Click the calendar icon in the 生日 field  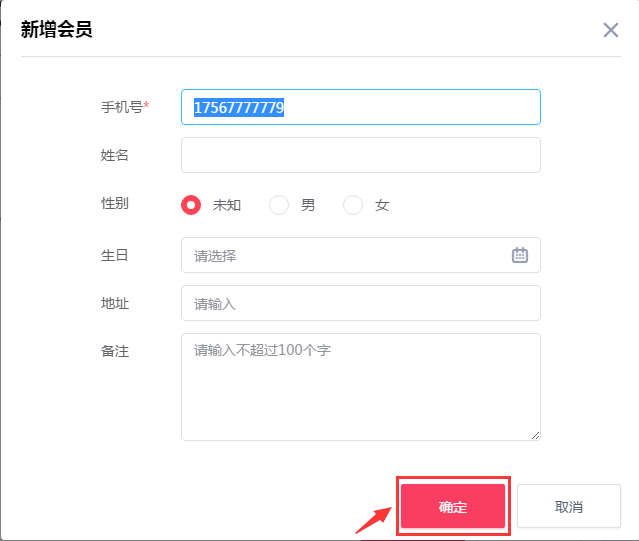click(x=520, y=255)
